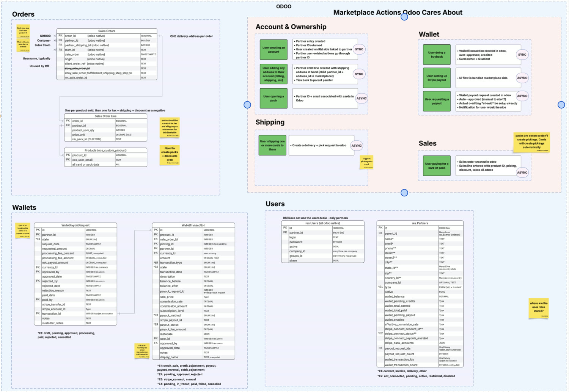Click the 'Users' section heading
Screen dimensions: 569x392
coord(275,204)
